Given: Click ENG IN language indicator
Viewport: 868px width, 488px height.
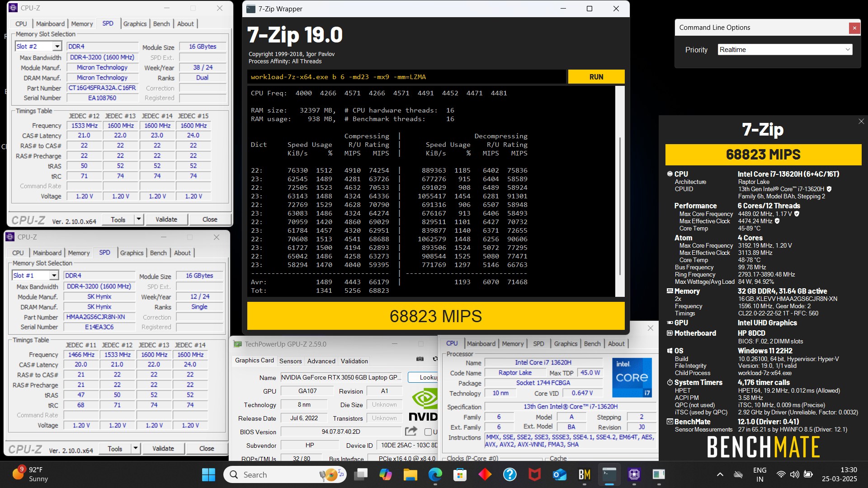Looking at the screenshot, I should pos(759,474).
